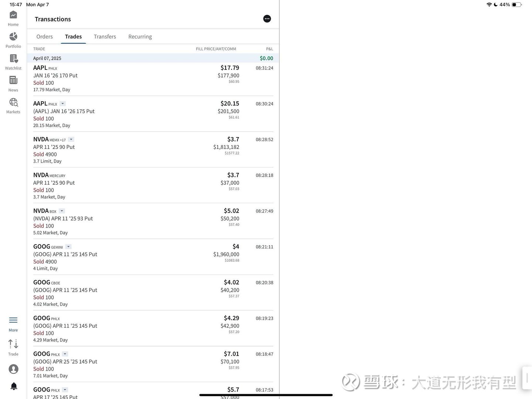Select the $17.79 fill price

(x=230, y=68)
